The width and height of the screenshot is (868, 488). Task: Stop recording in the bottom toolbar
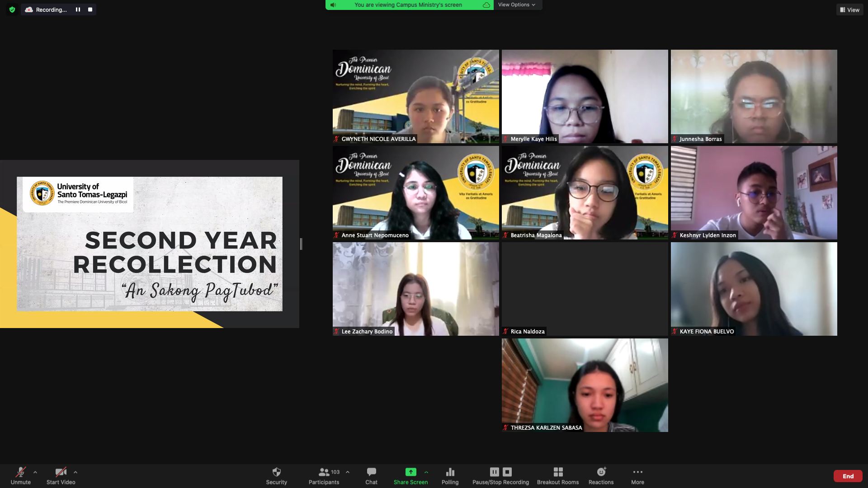point(507,472)
